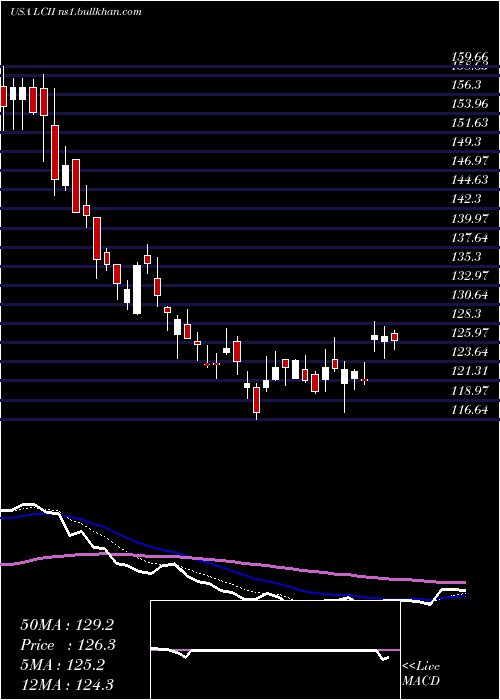500x700 pixels.
Task: Click the 12MA : 124.3 readout
Action: click(67, 684)
